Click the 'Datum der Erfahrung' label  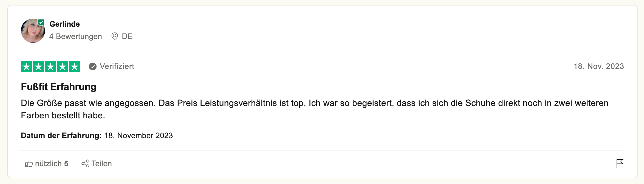pos(61,136)
